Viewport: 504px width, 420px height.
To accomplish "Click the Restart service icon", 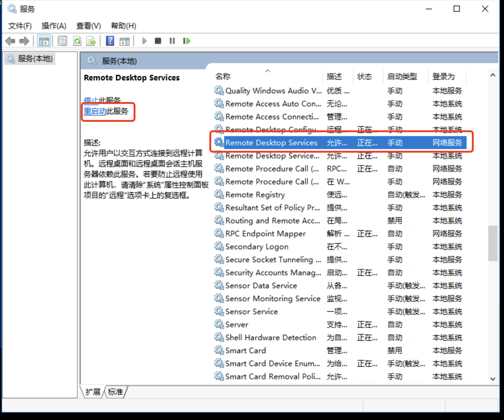I will [x=186, y=41].
